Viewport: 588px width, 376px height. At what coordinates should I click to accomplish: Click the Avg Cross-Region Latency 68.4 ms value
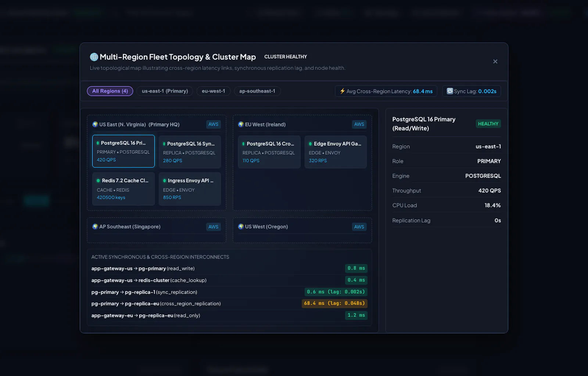click(x=423, y=91)
